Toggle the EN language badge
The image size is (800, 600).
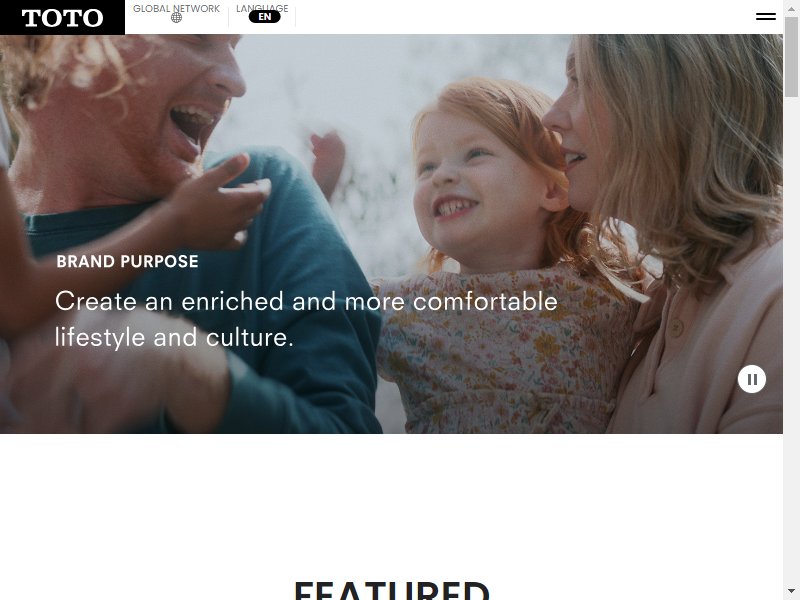point(264,17)
